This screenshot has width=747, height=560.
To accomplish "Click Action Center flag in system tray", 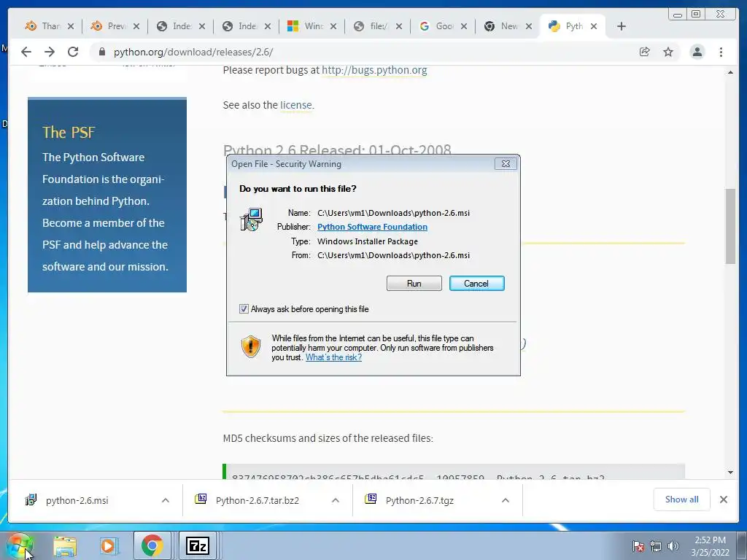I will point(638,546).
